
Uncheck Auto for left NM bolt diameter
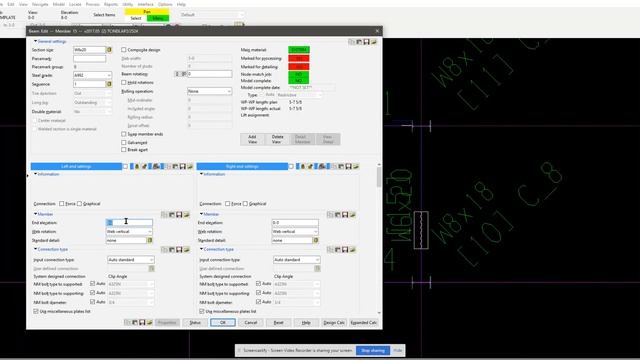pos(93,302)
